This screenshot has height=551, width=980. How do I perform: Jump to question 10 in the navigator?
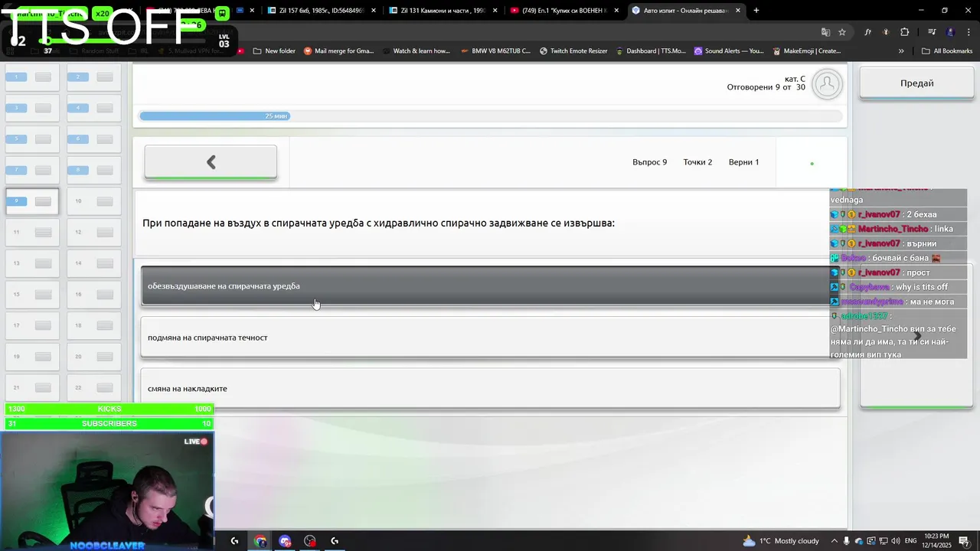[93, 201]
